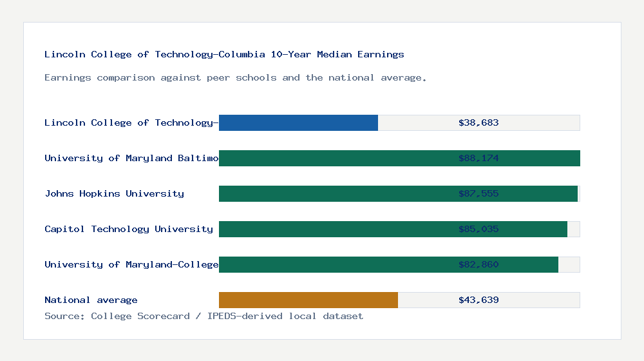Select the Johns Hopkins University label
Screen dimensions: 644x361
pos(114,193)
